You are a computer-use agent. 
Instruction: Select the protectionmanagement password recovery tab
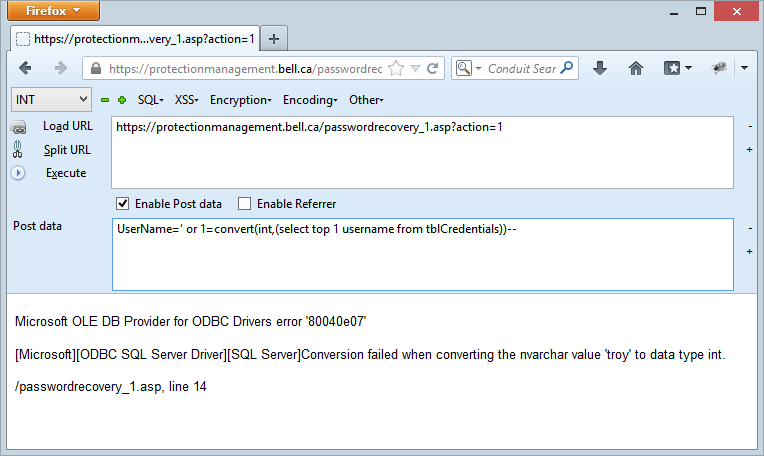(x=135, y=38)
